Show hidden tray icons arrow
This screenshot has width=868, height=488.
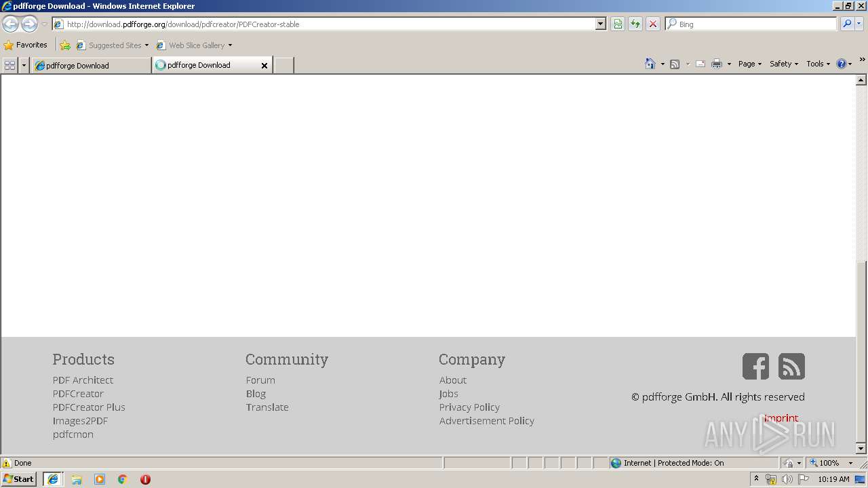757,479
